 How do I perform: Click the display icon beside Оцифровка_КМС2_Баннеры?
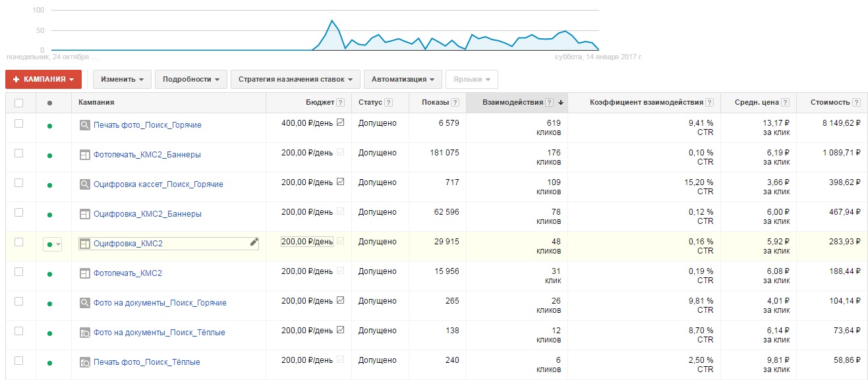click(84, 214)
